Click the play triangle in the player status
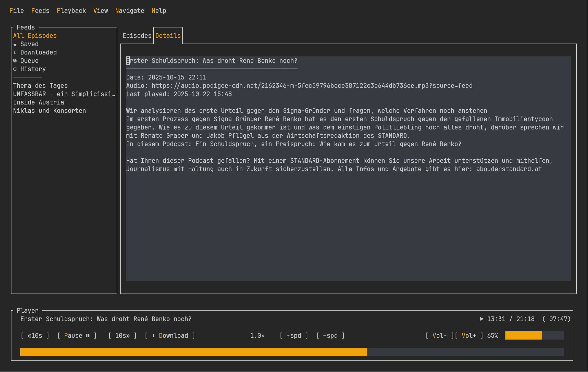 point(481,319)
